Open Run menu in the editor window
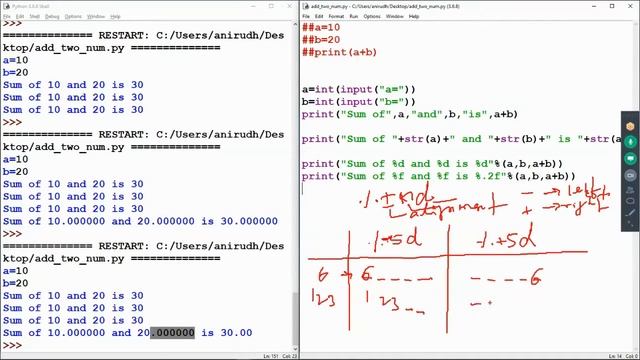Image resolution: width=640 pixels, height=360 pixels. pyautogui.click(x=353, y=16)
